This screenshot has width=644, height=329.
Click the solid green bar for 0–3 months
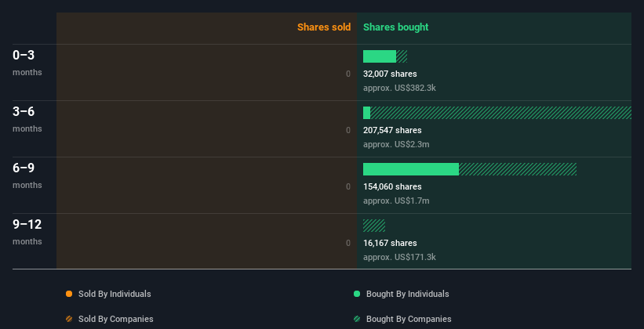point(380,56)
